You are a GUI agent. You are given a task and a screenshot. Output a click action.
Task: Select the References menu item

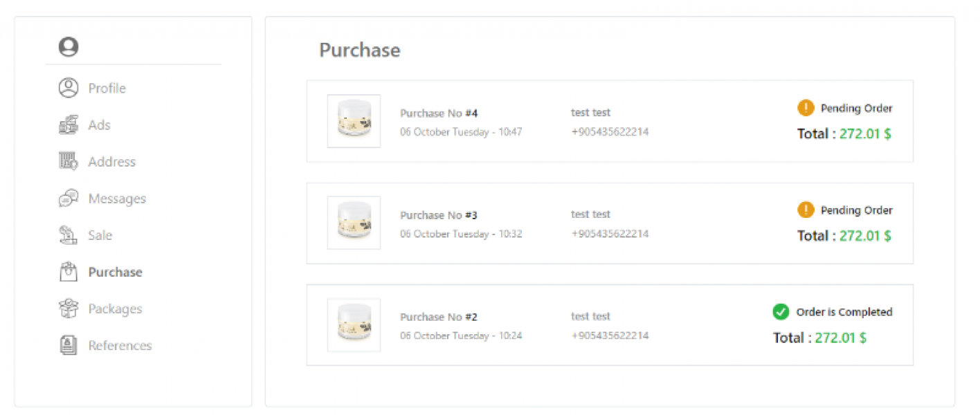point(120,345)
